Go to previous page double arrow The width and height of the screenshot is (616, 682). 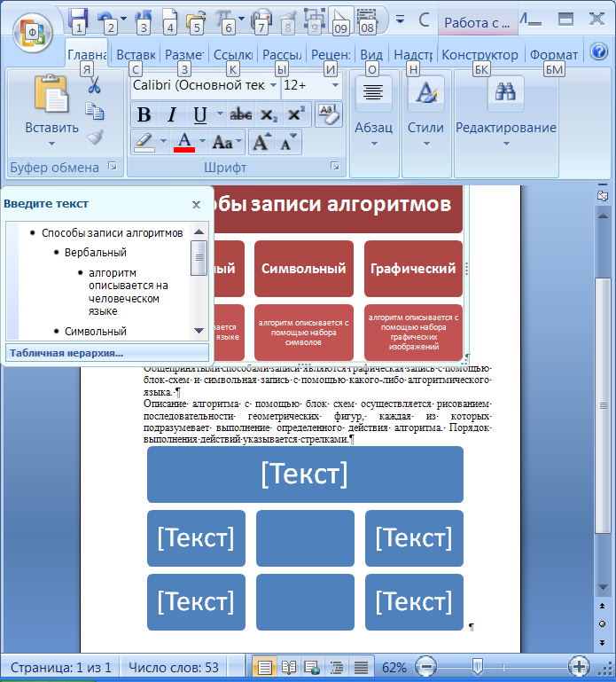602,606
